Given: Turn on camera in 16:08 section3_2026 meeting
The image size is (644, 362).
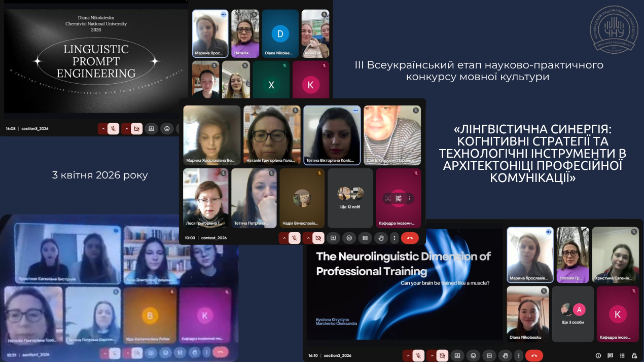Looking at the screenshot, I should click(x=136, y=129).
